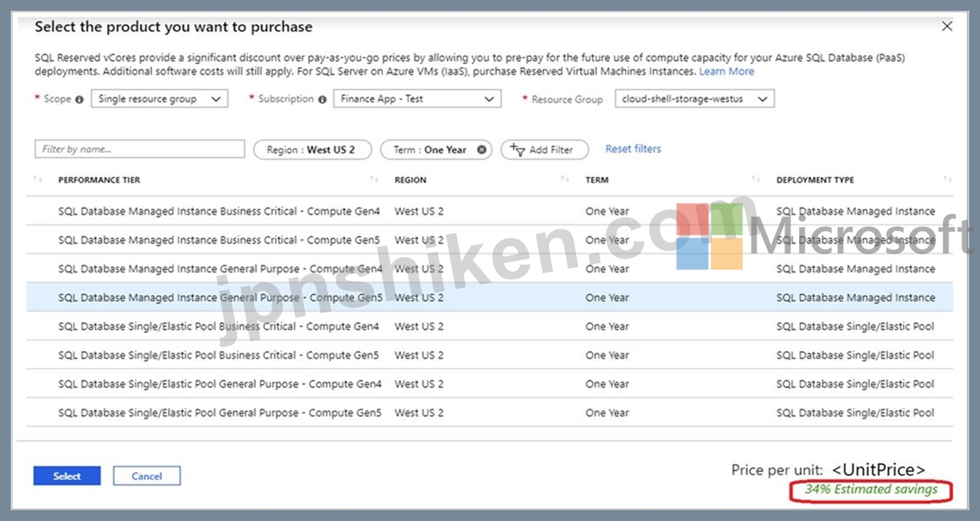Click the Subscription info icon

tap(322, 99)
